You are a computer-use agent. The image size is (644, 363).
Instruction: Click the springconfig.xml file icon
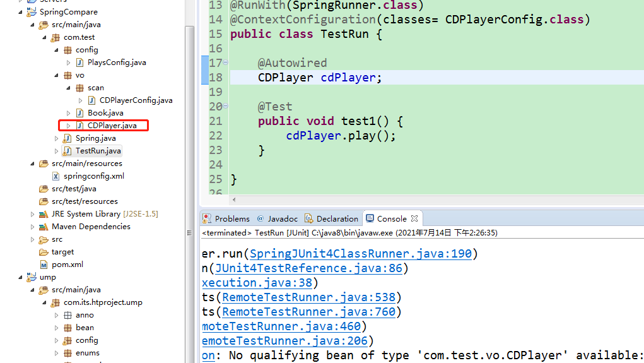point(56,176)
